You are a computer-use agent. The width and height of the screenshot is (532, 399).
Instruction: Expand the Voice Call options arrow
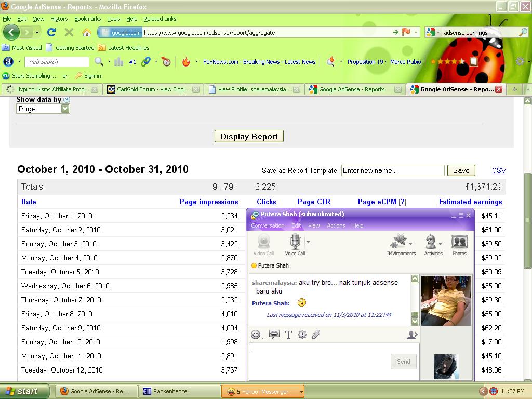[x=309, y=242]
